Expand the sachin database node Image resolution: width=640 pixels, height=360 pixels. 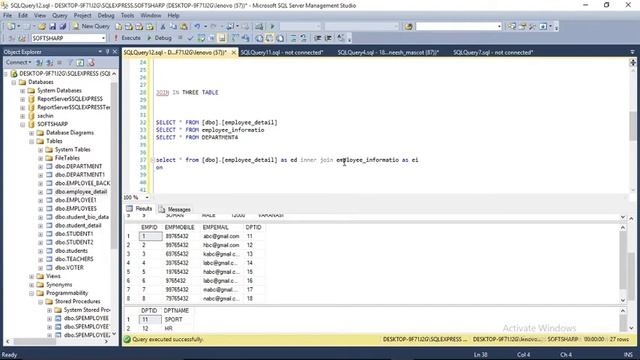pos(23,116)
